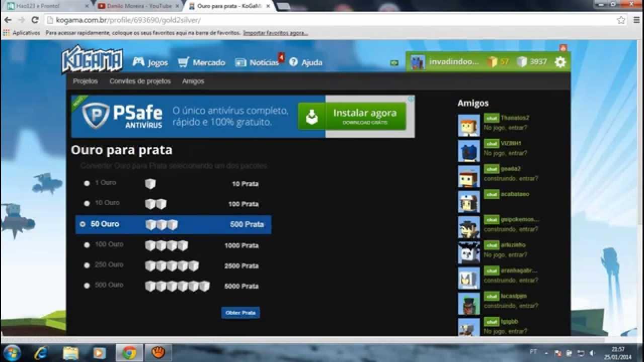
Task: Click the Instalar agora ad button
Action: click(352, 116)
